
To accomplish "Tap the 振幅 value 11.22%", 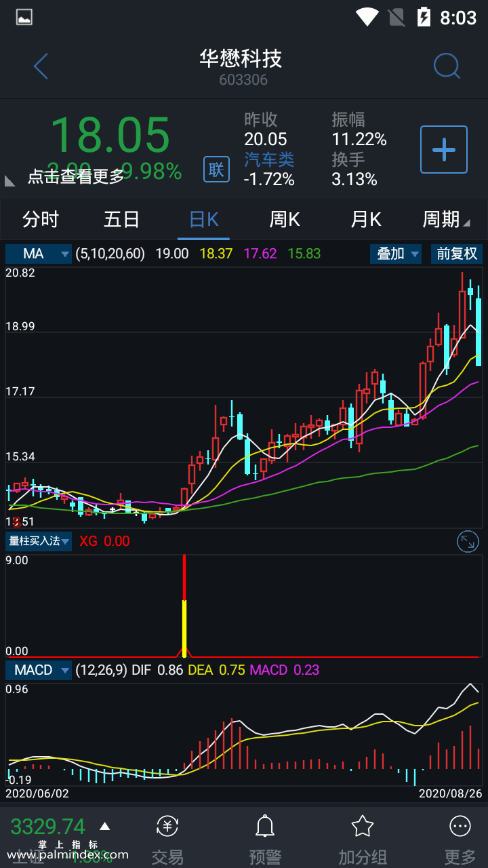I will [x=359, y=140].
